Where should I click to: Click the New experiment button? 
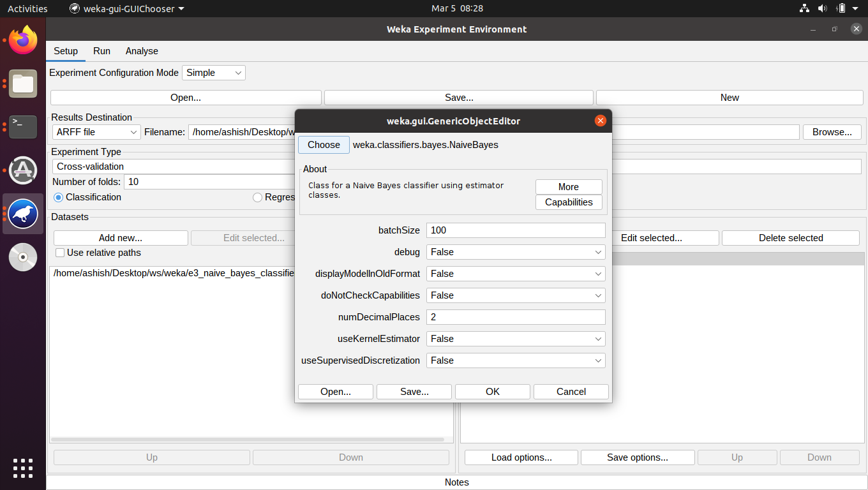tap(730, 98)
